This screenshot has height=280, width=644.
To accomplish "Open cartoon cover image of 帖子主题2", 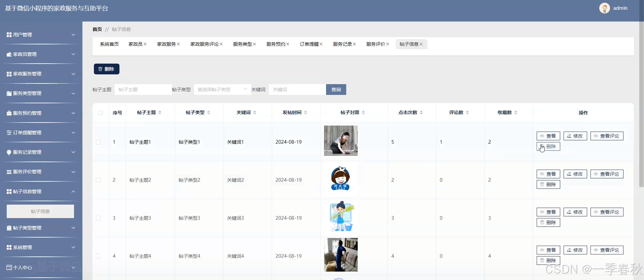I will point(341,178).
